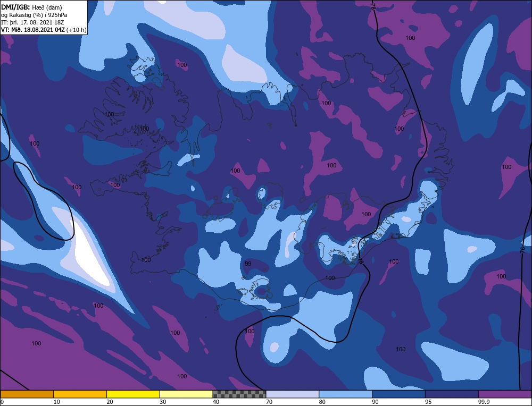Click the orange 0-10 legend swatch
This screenshot has height=406, width=532.
[x=27, y=394]
